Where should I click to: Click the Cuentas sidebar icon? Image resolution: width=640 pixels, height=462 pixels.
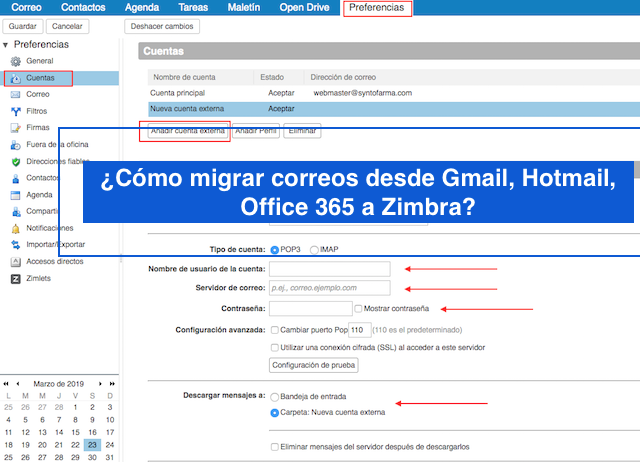[x=16, y=78]
